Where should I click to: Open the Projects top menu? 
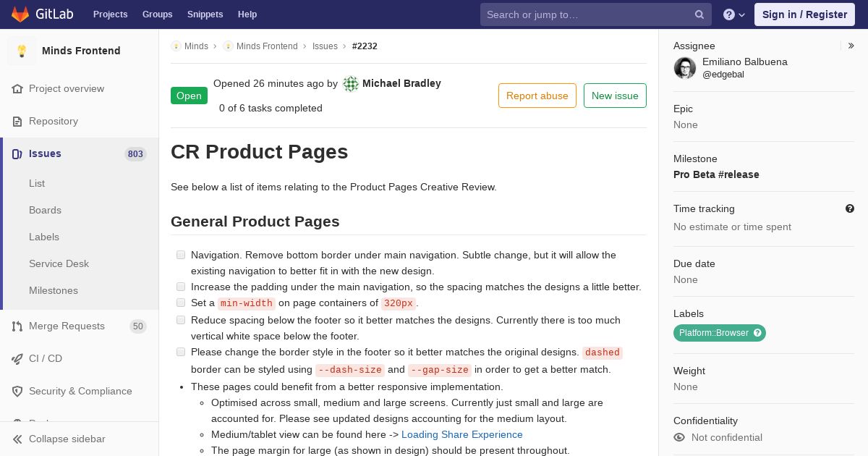[110, 14]
